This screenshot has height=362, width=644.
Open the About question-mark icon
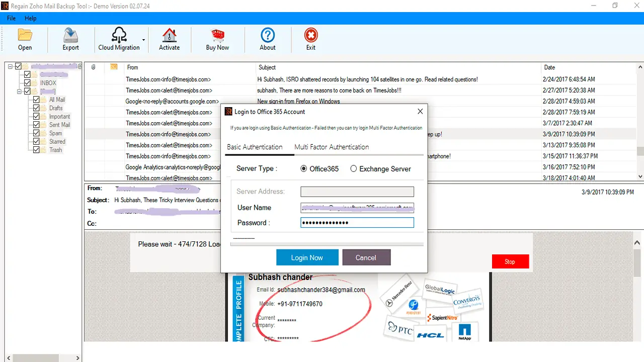tap(268, 35)
